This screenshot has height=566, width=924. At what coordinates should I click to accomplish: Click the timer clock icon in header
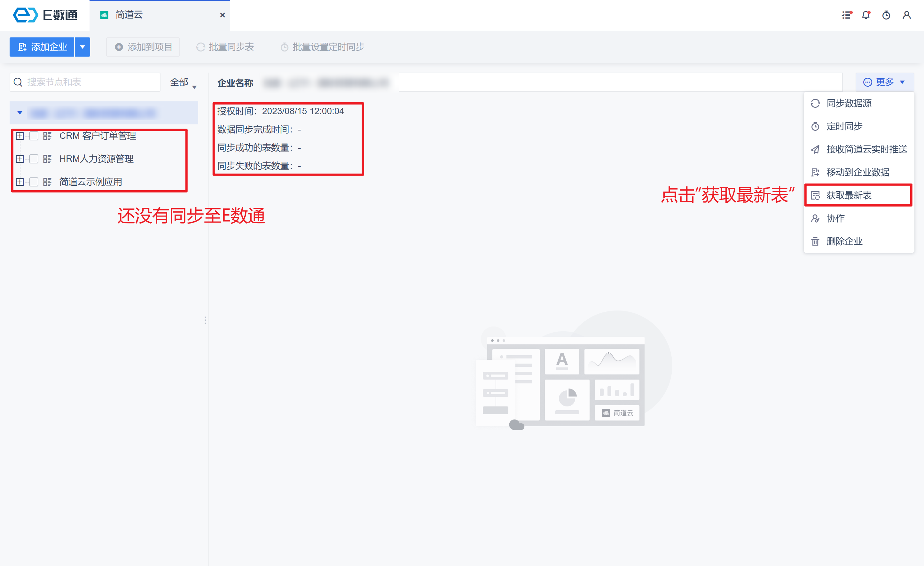[x=886, y=15]
